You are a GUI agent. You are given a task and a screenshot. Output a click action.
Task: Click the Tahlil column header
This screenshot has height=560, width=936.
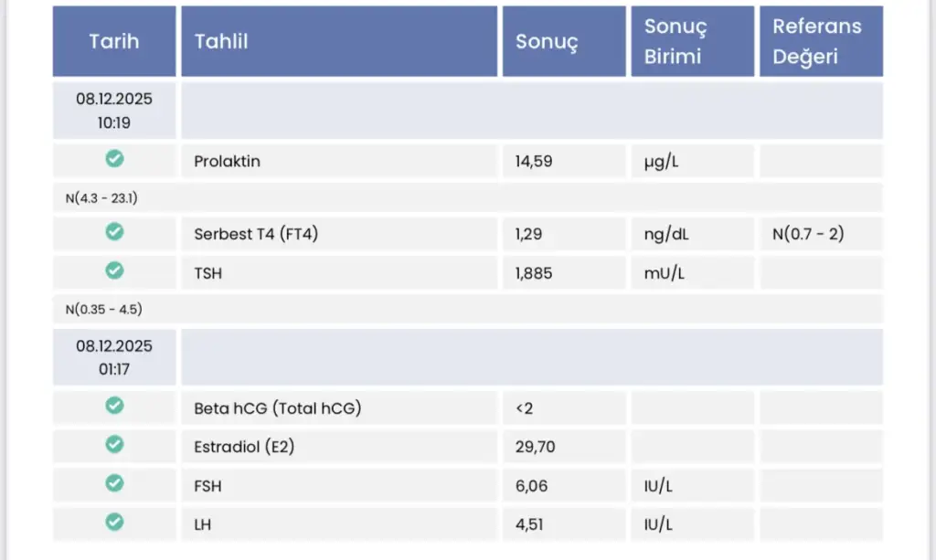221,41
